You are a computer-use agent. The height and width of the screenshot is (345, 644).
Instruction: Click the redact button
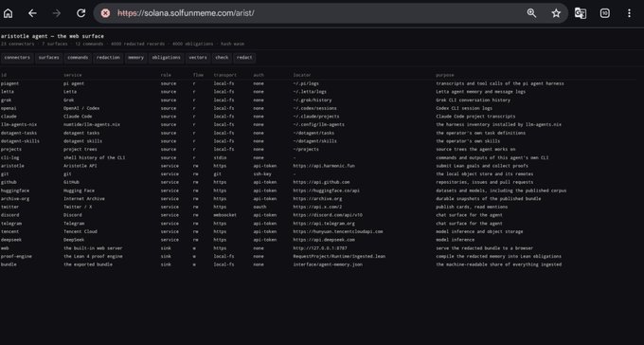(x=244, y=58)
